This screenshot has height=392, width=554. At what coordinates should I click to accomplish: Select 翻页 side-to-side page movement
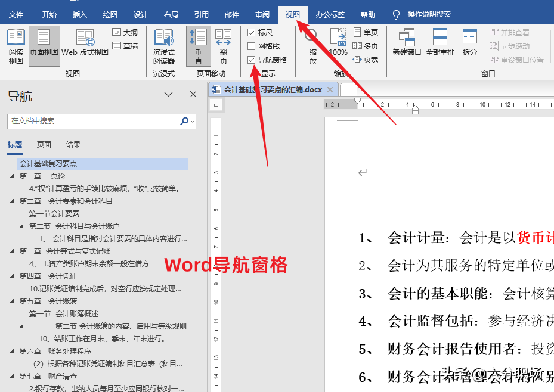223,47
